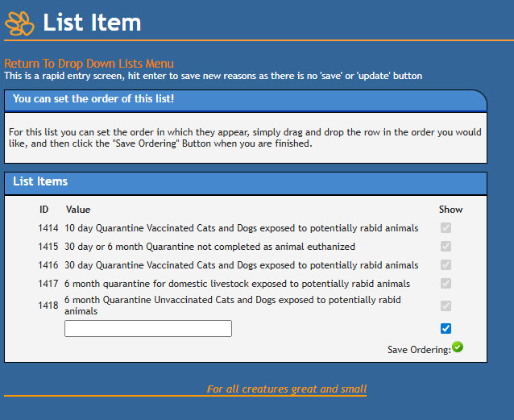Click the ID column header
Image resolution: width=514 pixels, height=420 pixels.
pos(44,210)
